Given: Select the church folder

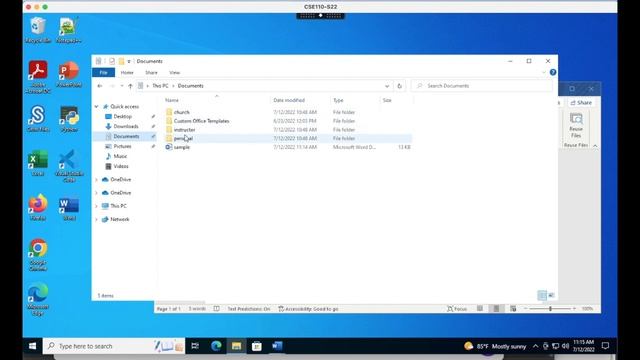Looking at the screenshot, I should (182, 112).
